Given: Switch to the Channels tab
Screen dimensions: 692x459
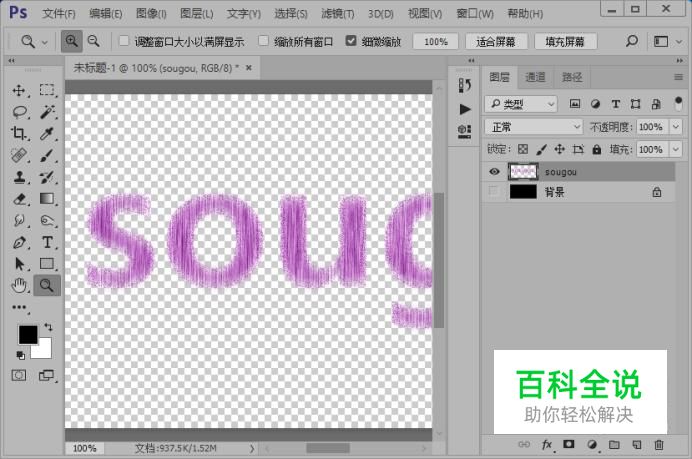Looking at the screenshot, I should pyautogui.click(x=535, y=77).
